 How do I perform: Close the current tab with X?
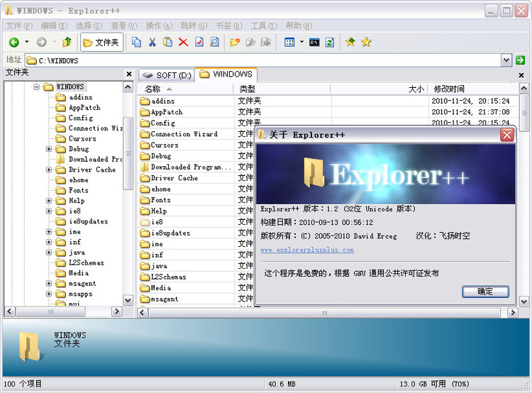521,75
